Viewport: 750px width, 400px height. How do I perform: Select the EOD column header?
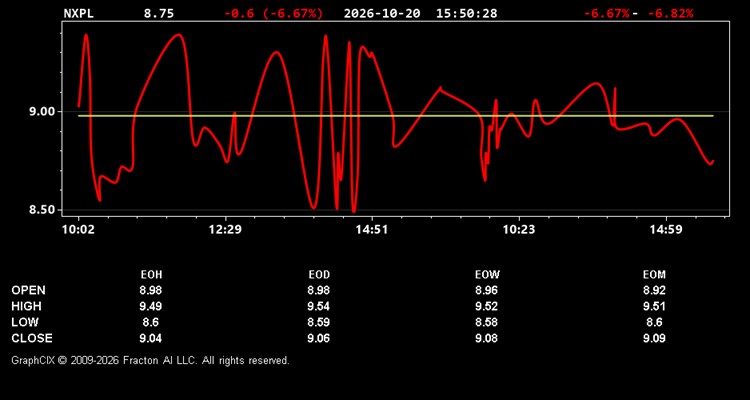coord(319,275)
